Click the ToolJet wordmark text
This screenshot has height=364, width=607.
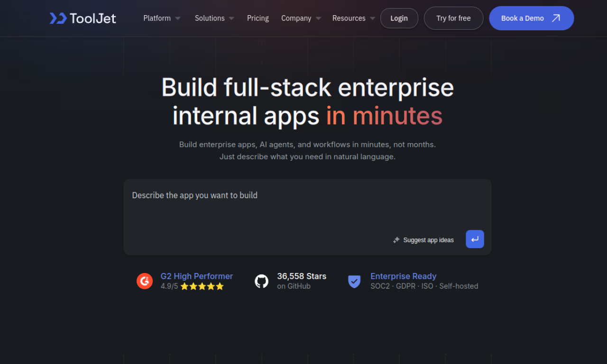(93, 18)
